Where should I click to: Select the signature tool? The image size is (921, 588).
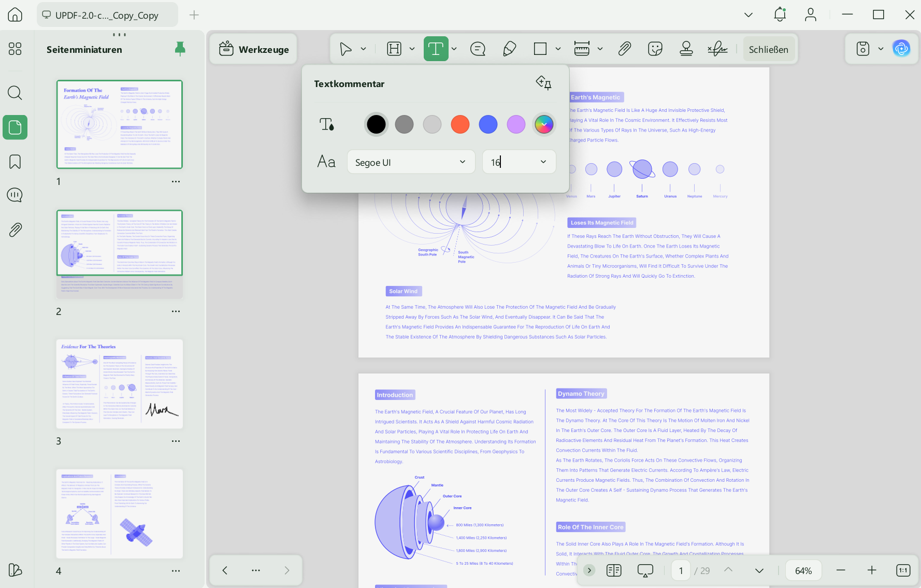click(x=717, y=49)
